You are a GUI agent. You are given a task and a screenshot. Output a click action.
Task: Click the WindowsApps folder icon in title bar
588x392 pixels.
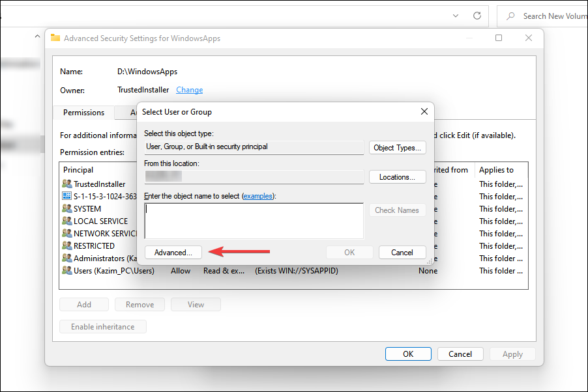[x=55, y=38]
